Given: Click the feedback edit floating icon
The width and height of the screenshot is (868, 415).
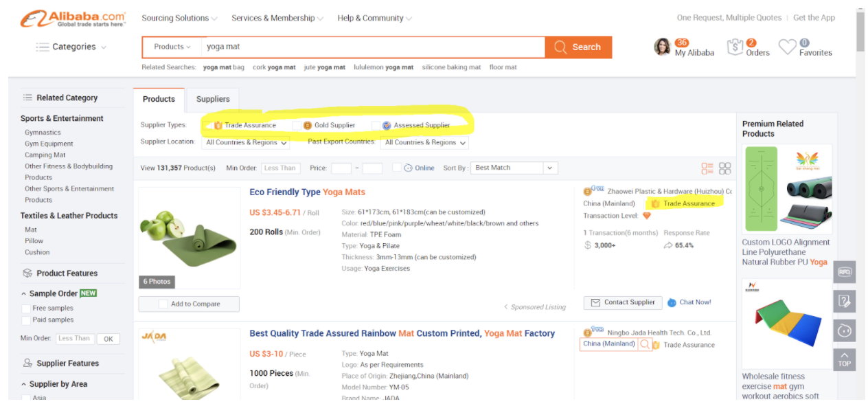Looking at the screenshot, I should click(x=844, y=301).
